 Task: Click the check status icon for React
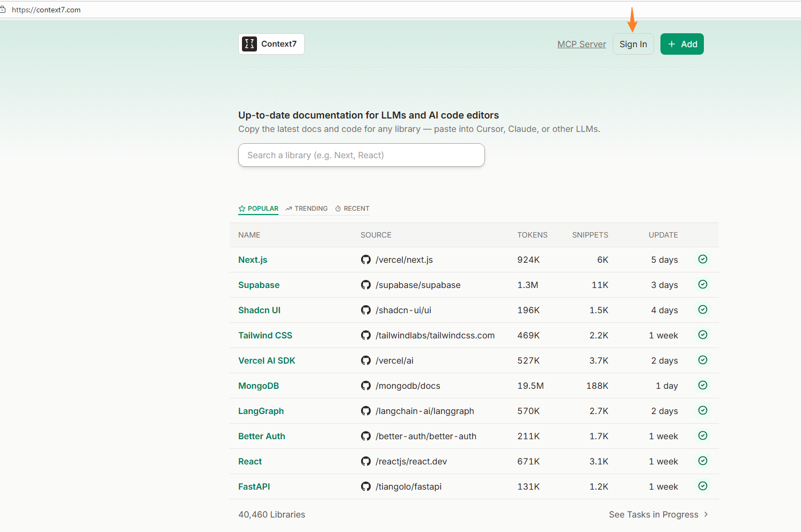[x=703, y=461]
